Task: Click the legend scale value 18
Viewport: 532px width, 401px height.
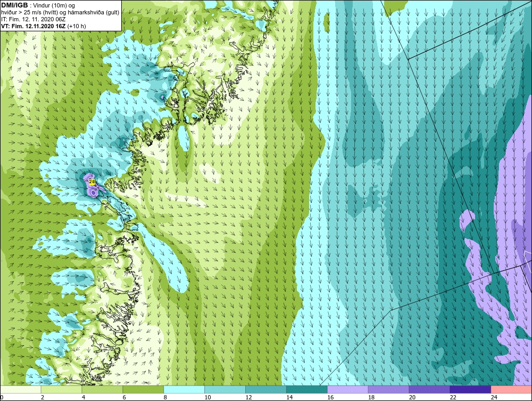Action: click(371, 397)
